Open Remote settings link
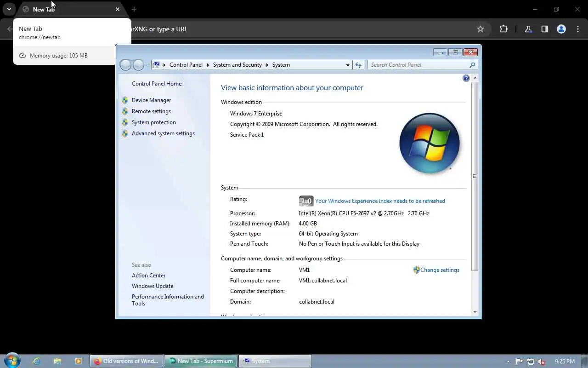 coord(151,111)
